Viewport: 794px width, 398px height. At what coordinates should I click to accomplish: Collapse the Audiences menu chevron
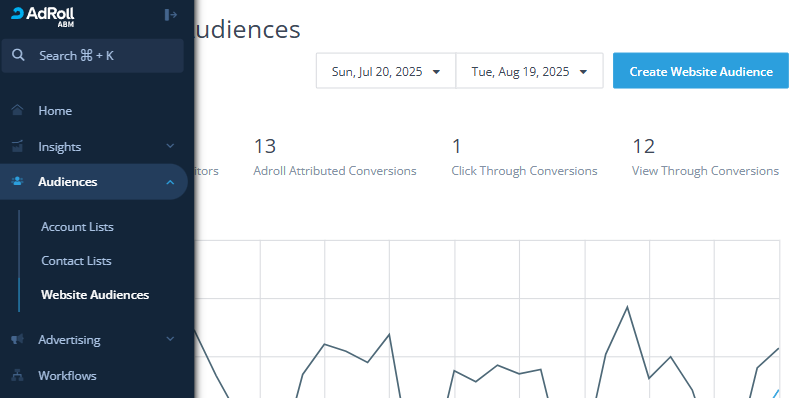pos(170,182)
